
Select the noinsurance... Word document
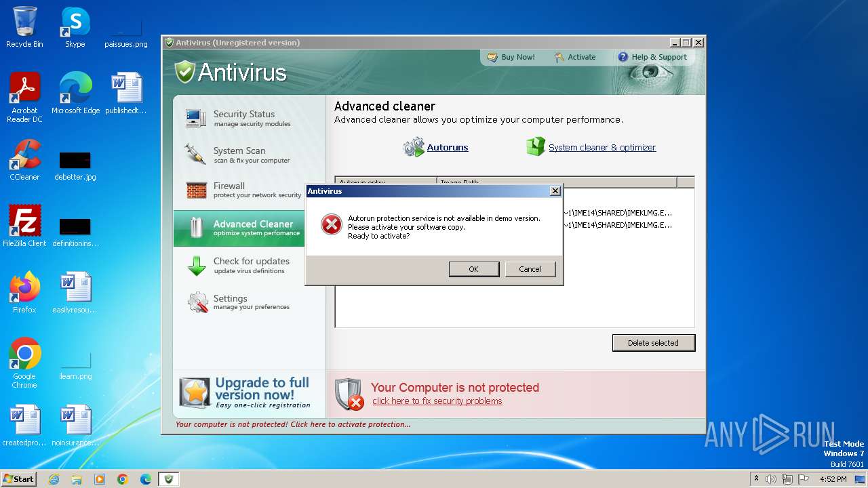click(x=75, y=426)
